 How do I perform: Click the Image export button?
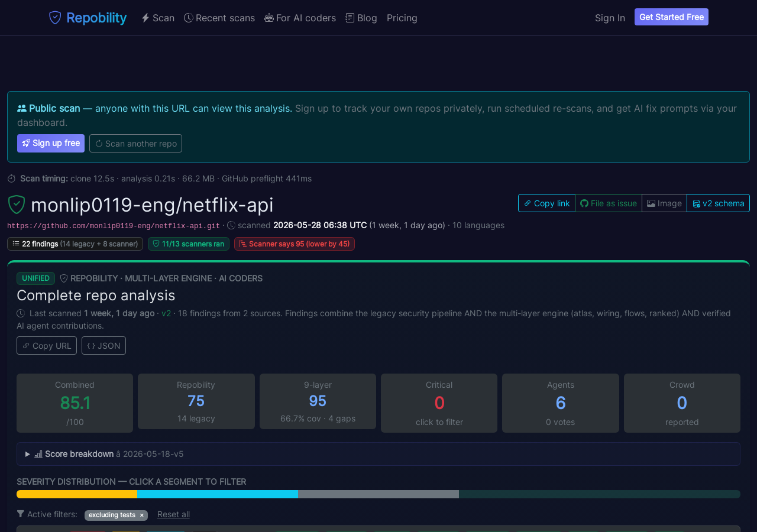pos(664,203)
